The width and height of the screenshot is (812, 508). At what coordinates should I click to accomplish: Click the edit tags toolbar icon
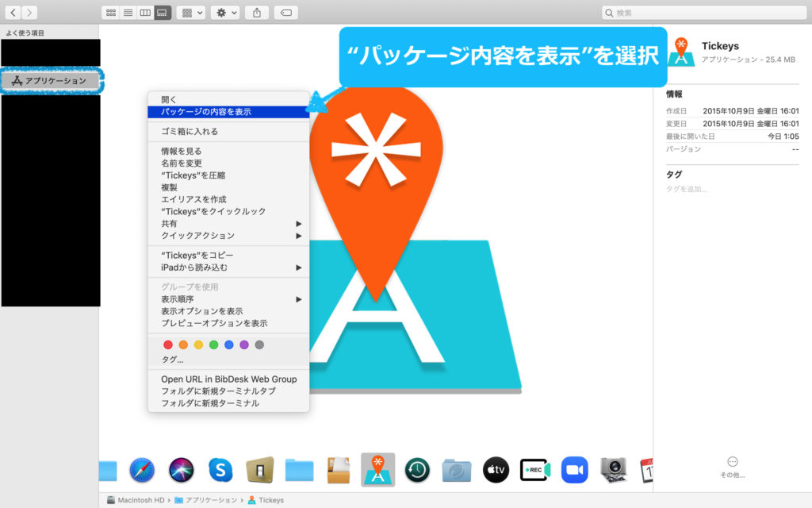285,13
